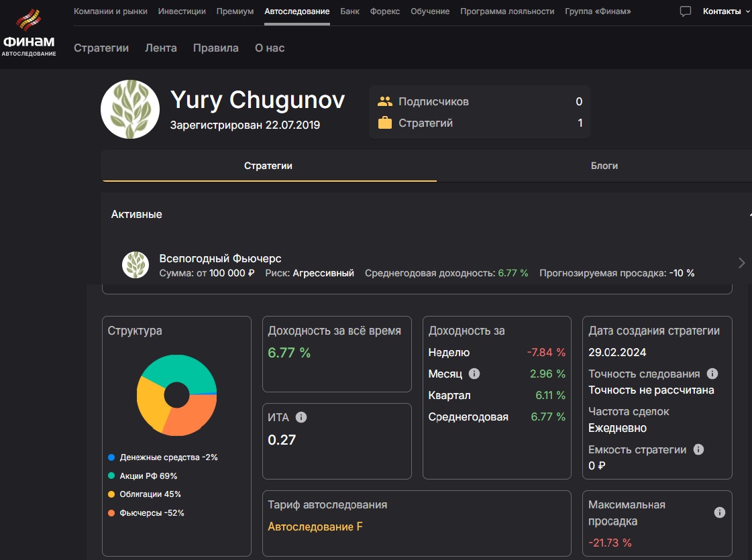
Task: Click the 6.77 % all-time return value
Action: [289, 353]
